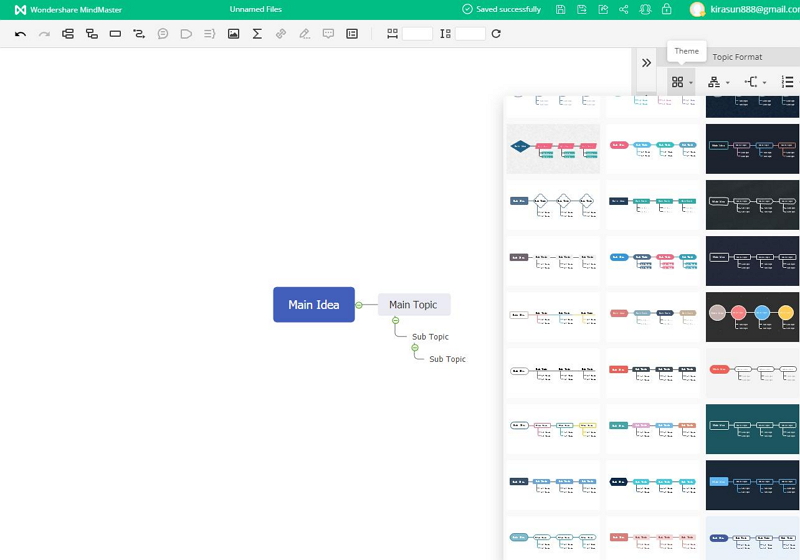Image resolution: width=800 pixels, height=560 pixels.
Task: Click the Save floppy disk icon
Action: [x=560, y=9]
